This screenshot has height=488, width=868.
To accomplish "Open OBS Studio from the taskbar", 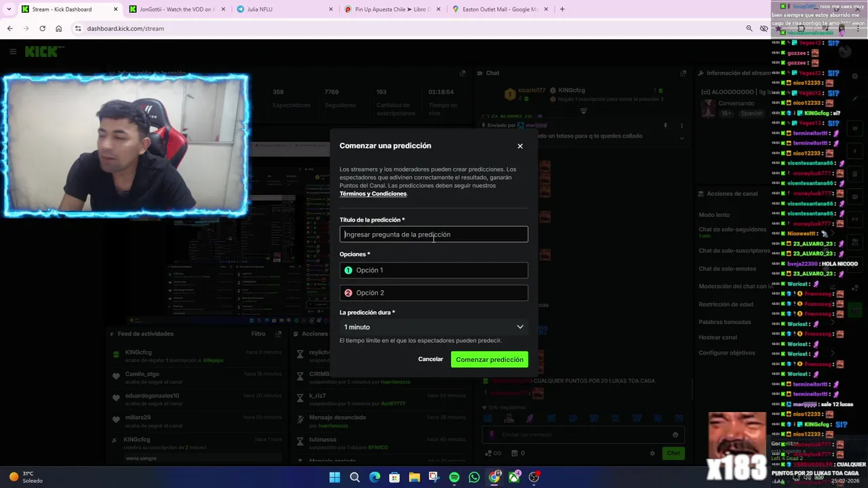I will click(534, 477).
